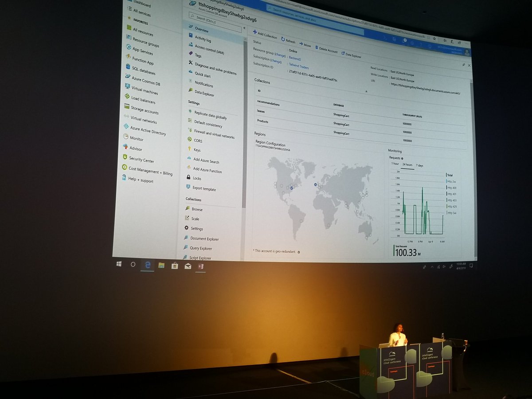The width and height of the screenshot is (532, 399).
Task: Open Access control (IAM)
Action: point(209,50)
